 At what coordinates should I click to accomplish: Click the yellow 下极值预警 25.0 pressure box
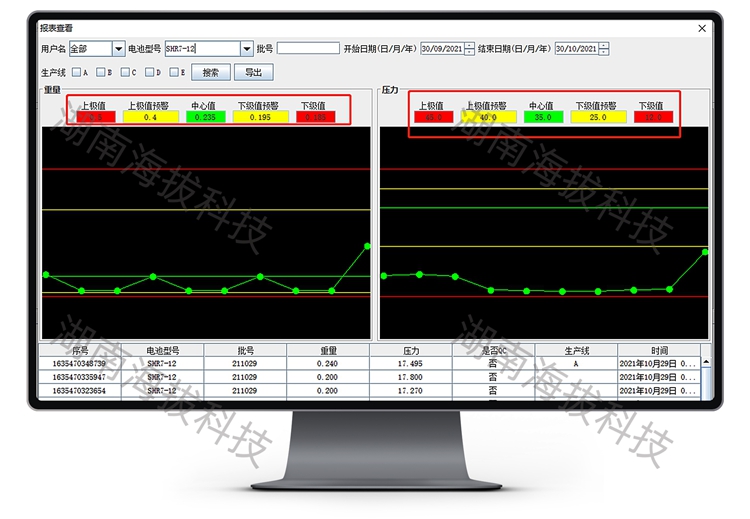click(x=598, y=117)
